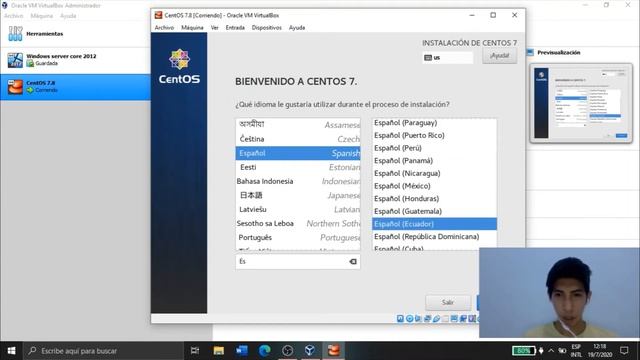Click the battery 80% indicator in tray

coord(524,351)
